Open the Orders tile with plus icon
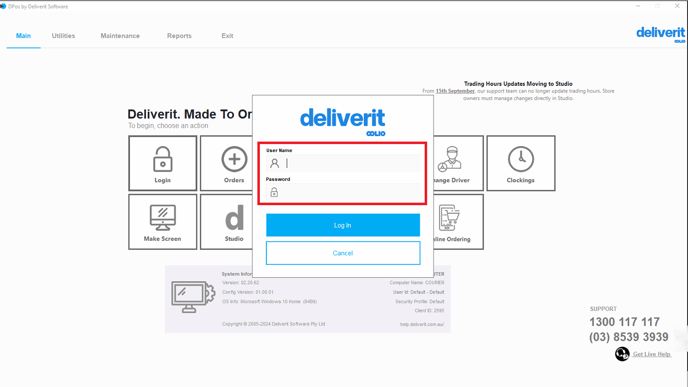 (x=226, y=163)
